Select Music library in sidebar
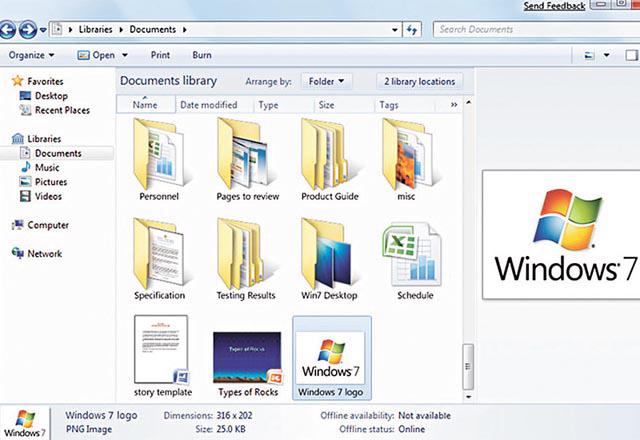This screenshot has width=640, height=440. pyautogui.click(x=40, y=167)
